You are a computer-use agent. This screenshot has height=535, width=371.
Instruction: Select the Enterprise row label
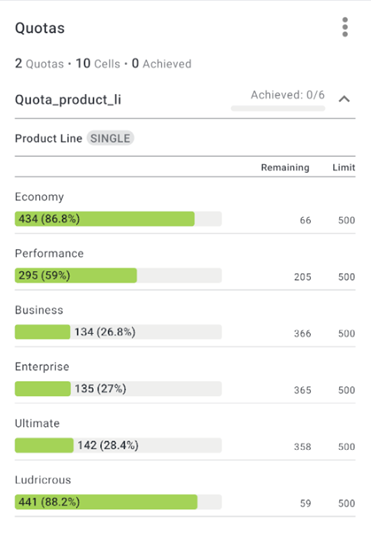[x=42, y=366]
